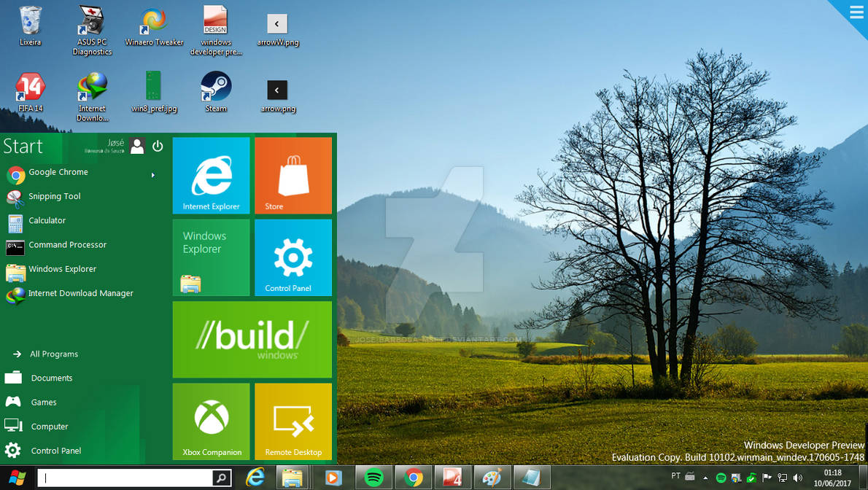This screenshot has height=490, width=868.
Task: Open Internet Explorer from the taskbar
Action: [x=255, y=478]
